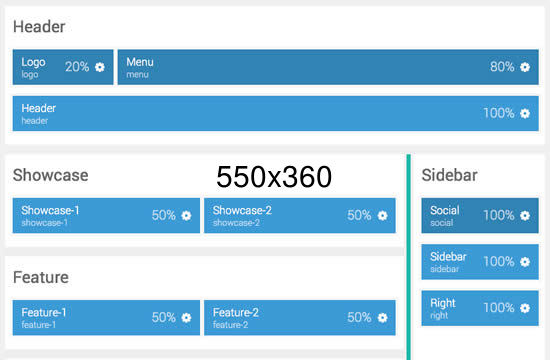Select the Right block
Viewport: 550px width, 360px height.
point(480,308)
